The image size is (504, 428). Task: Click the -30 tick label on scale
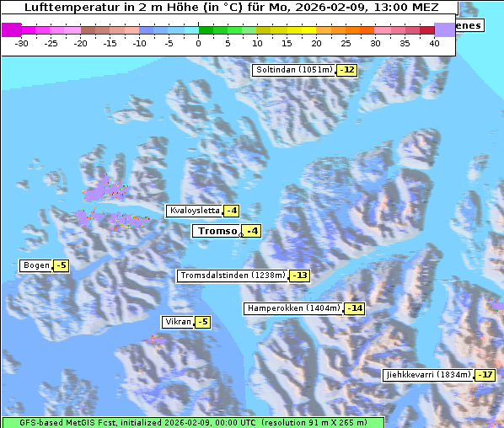[x=21, y=43]
